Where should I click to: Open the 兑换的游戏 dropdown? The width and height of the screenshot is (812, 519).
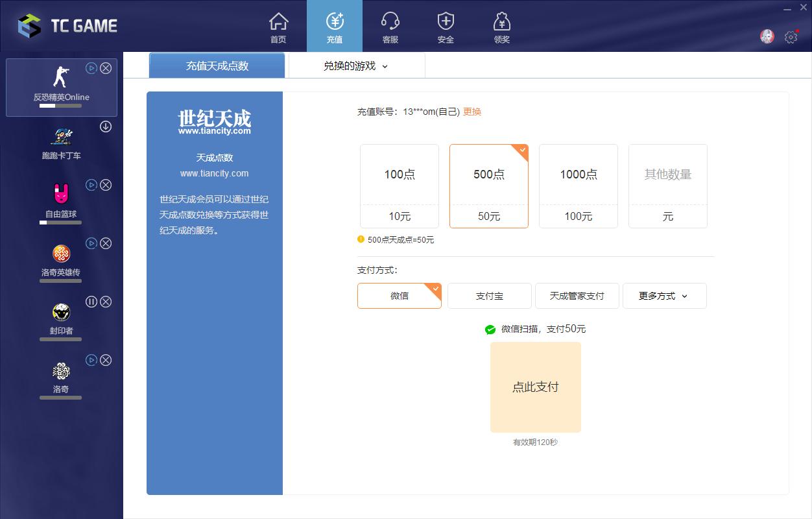[354, 66]
